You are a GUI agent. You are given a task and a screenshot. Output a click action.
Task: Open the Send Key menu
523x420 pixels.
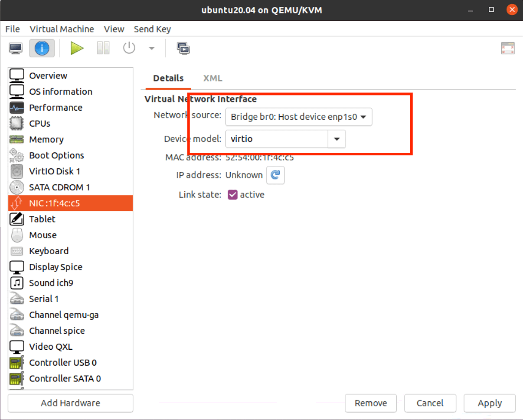152,29
